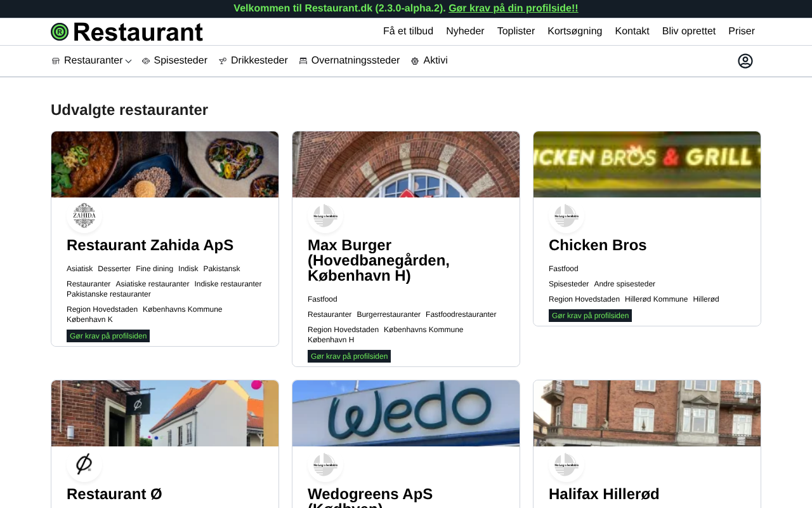Screen dimensions: 812x508
Task: Click the Pakistanske restauranter tag
Action: [x=108, y=294]
